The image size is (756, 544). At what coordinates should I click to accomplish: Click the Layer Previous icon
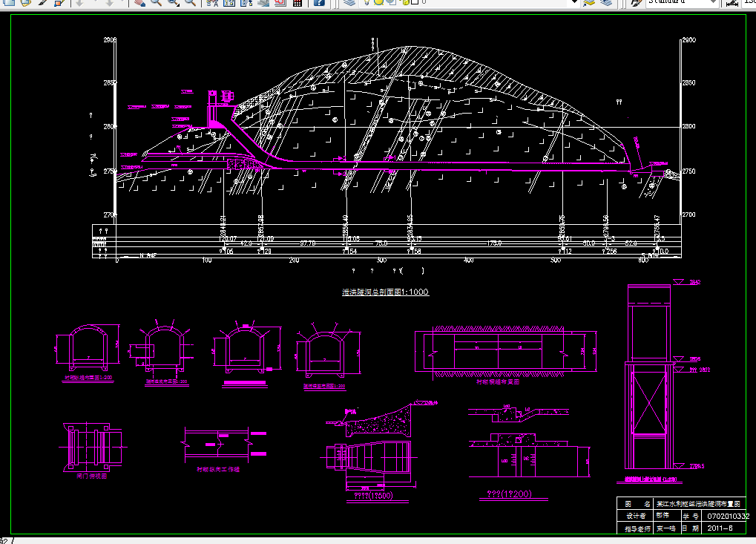[x=606, y=2]
